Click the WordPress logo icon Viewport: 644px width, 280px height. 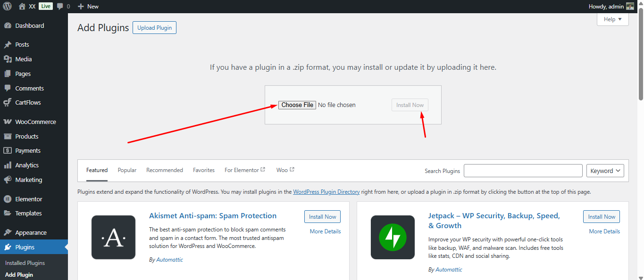[x=8, y=7]
